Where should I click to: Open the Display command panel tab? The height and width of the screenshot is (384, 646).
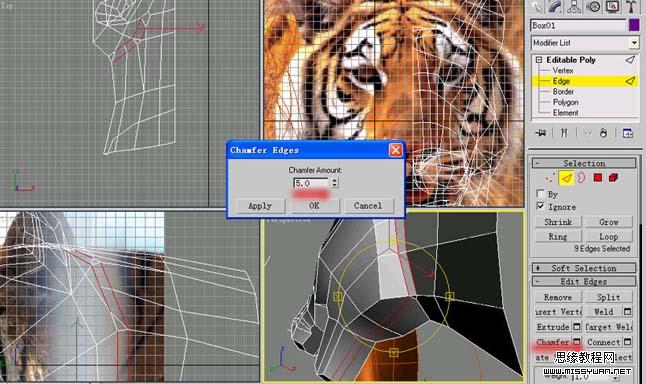[612, 6]
